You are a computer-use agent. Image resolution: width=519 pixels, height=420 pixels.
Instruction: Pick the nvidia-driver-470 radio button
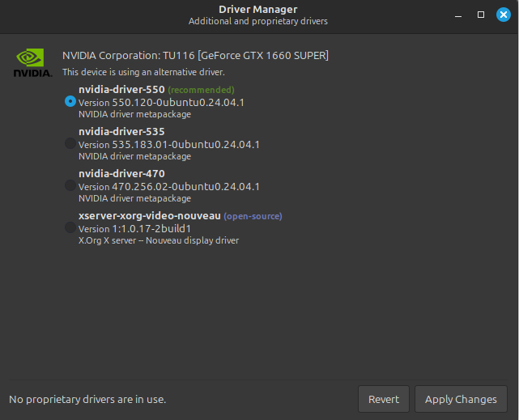[70, 185]
